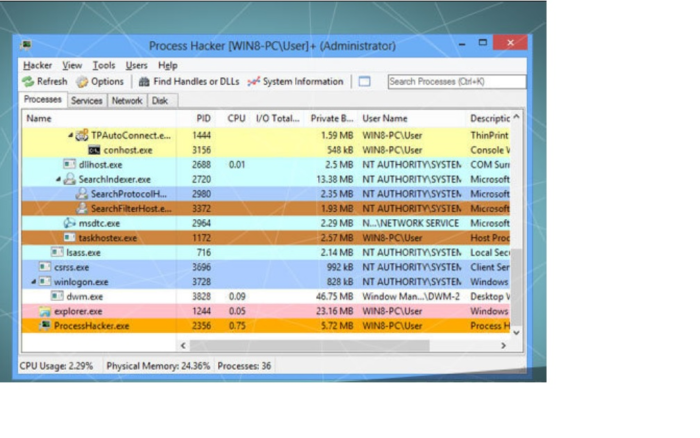Select the conhost.exe console icon
This screenshot has height=438, width=700.
coord(94,150)
